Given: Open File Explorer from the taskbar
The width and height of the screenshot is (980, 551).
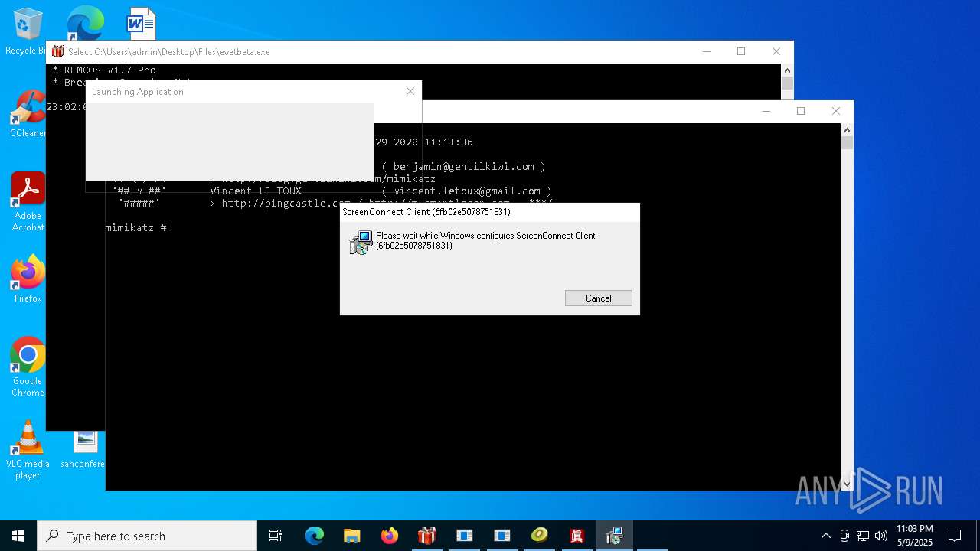Looking at the screenshot, I should pyautogui.click(x=351, y=536).
